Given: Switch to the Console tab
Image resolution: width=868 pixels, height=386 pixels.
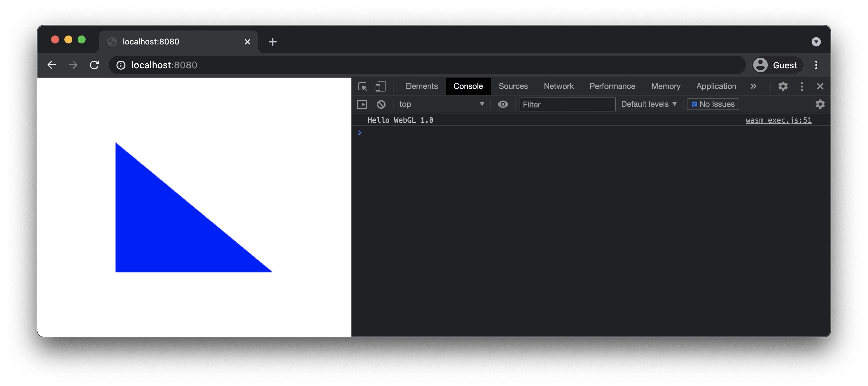Looking at the screenshot, I should tap(468, 86).
